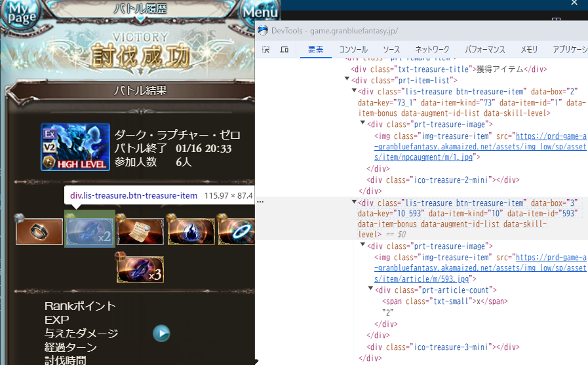The width and height of the screenshot is (588, 365).
Task: Select the ico-treasure-2-mini div line
Action: [443, 180]
